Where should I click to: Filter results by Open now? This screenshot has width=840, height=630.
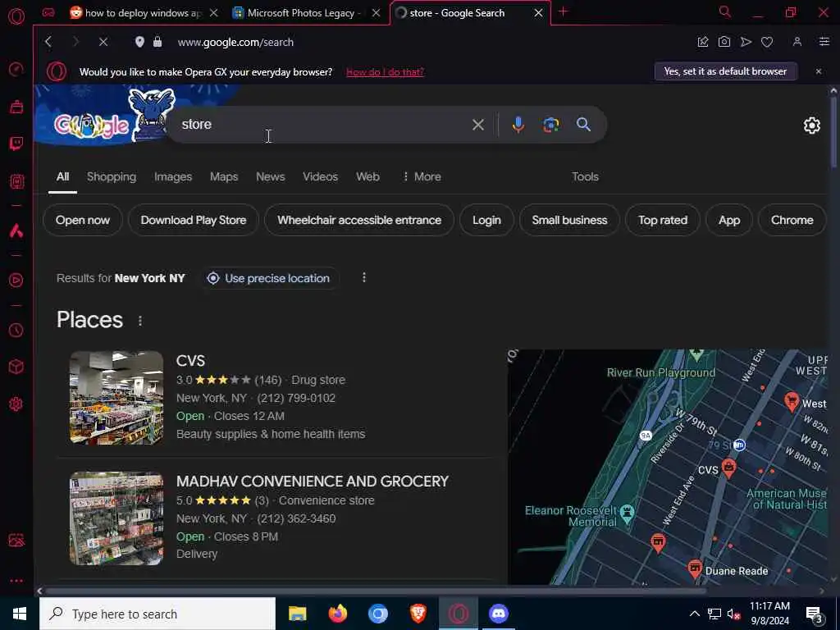pyautogui.click(x=83, y=220)
